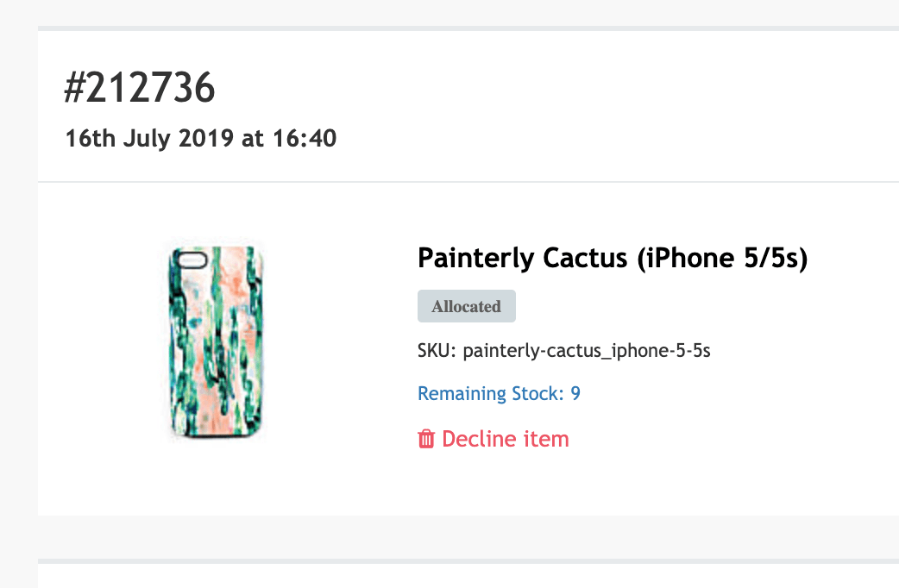Click the gray page margin left of the card

click(x=18, y=293)
